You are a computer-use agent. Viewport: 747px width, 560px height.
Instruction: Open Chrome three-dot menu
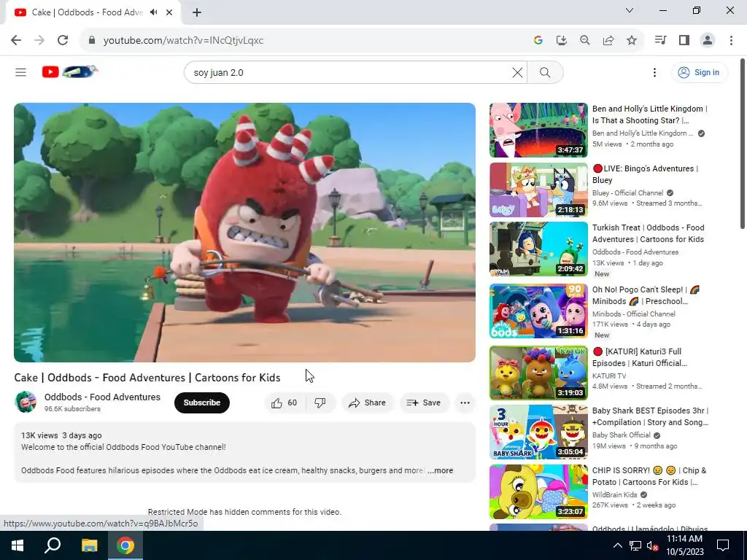point(731,41)
